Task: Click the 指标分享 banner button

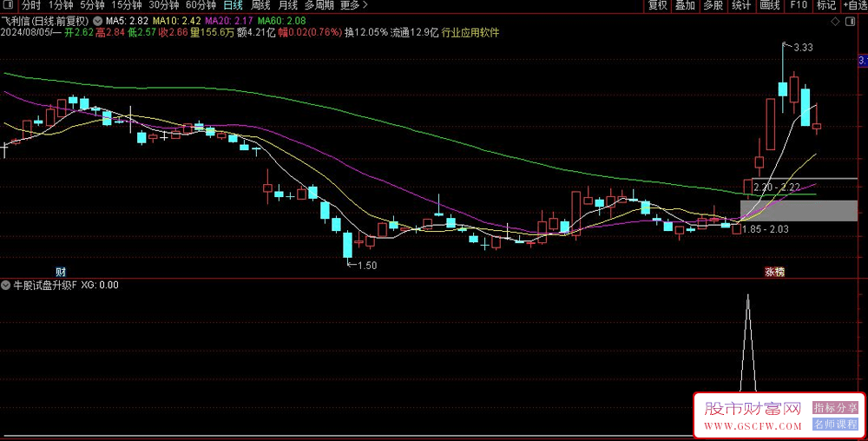Action: point(835,408)
